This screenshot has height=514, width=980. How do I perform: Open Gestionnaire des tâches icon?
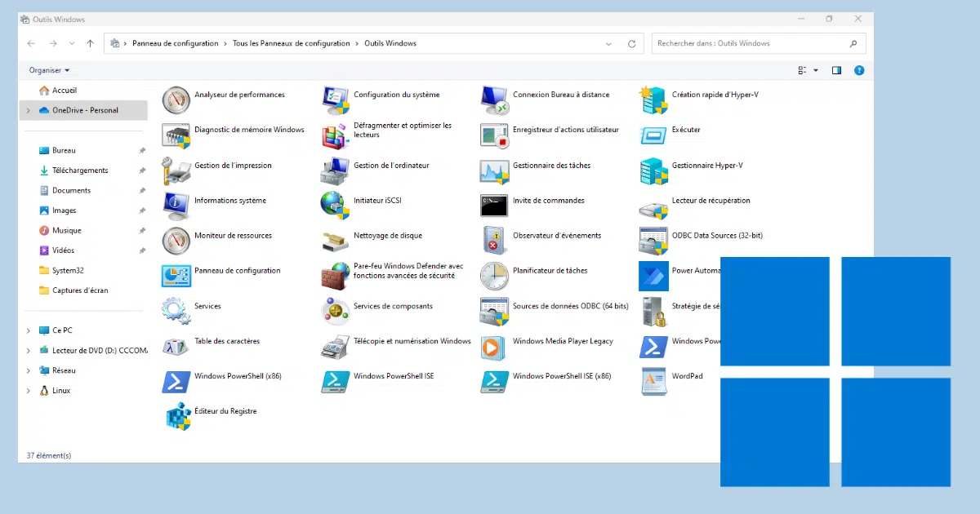[x=494, y=170]
